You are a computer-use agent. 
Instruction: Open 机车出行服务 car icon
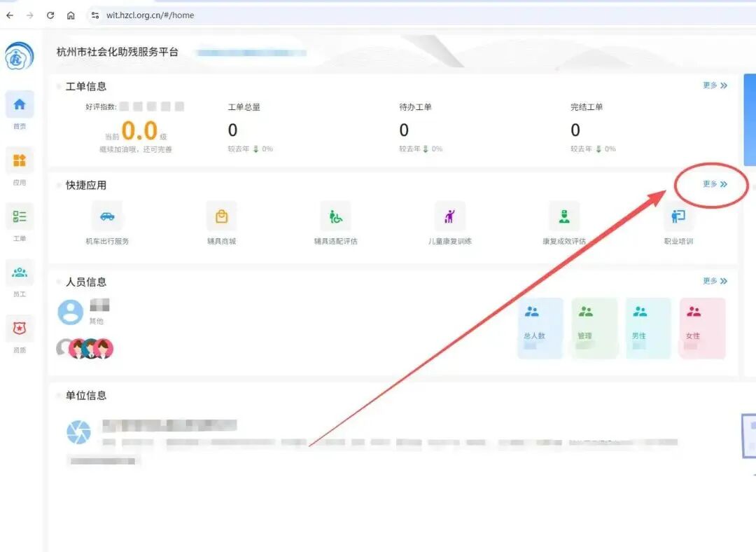(x=107, y=216)
